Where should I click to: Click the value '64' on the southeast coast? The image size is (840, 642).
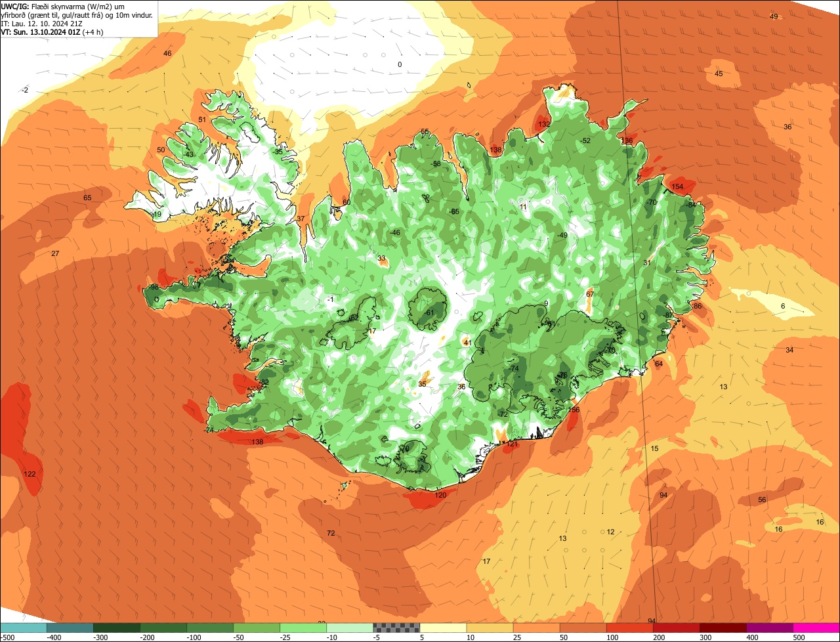(659, 364)
